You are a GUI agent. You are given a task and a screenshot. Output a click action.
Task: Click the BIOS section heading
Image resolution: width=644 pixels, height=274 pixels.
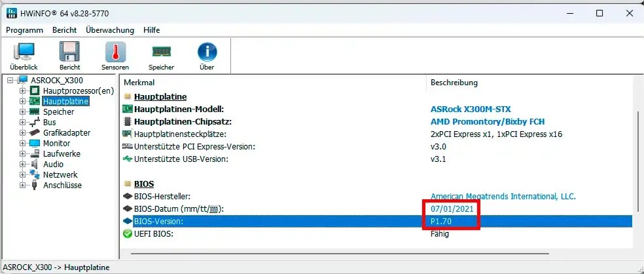click(144, 184)
